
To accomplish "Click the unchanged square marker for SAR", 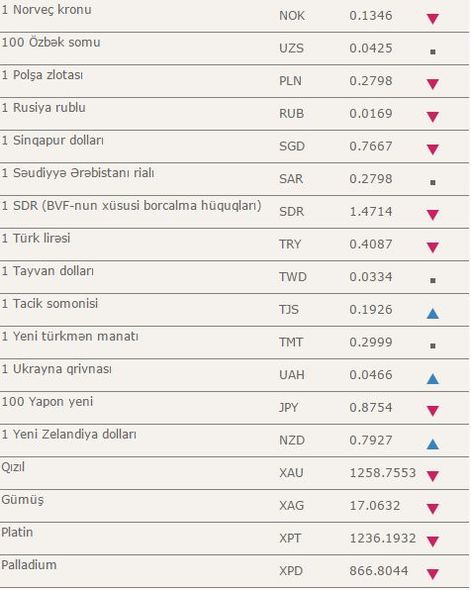I will pos(433,182).
